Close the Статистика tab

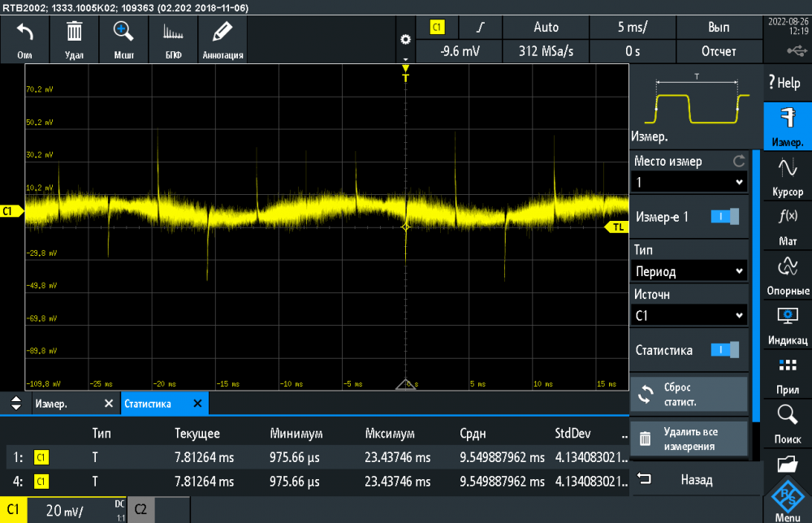pos(197,404)
